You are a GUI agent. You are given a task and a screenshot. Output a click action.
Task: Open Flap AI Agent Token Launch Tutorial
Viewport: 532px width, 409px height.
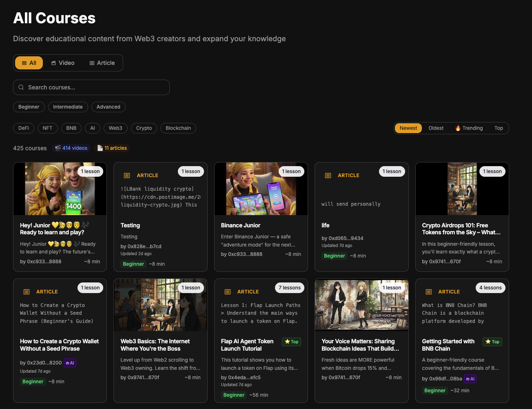(247, 345)
